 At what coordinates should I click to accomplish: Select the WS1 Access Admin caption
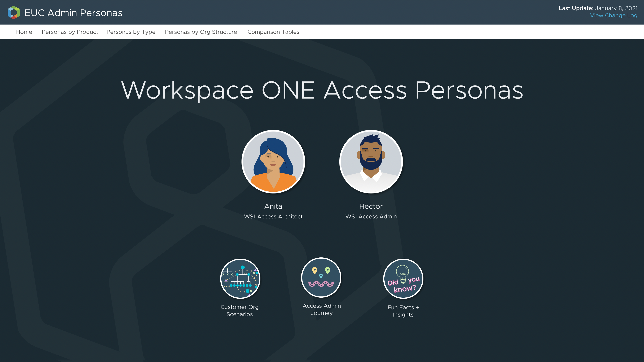(x=371, y=217)
